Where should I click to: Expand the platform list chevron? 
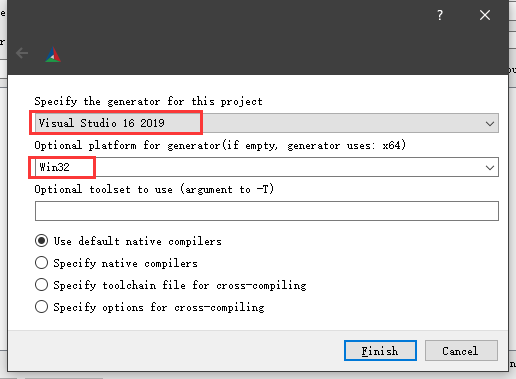point(489,167)
